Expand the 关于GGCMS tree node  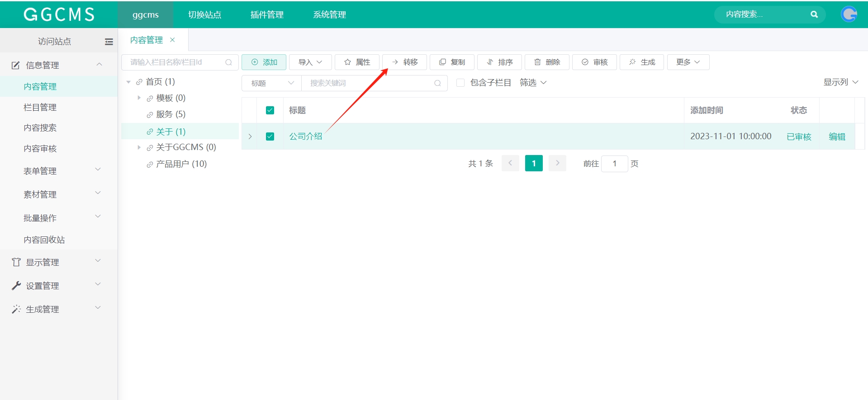click(x=139, y=147)
